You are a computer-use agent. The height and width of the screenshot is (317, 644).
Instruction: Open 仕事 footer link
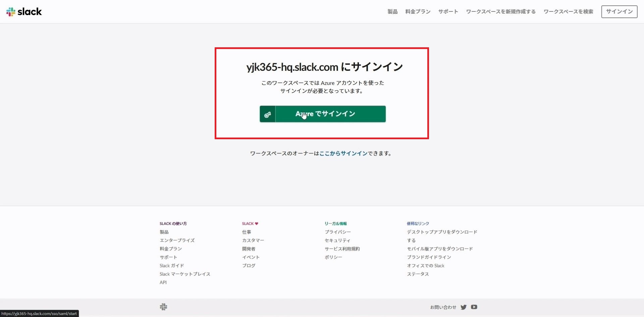(x=247, y=232)
